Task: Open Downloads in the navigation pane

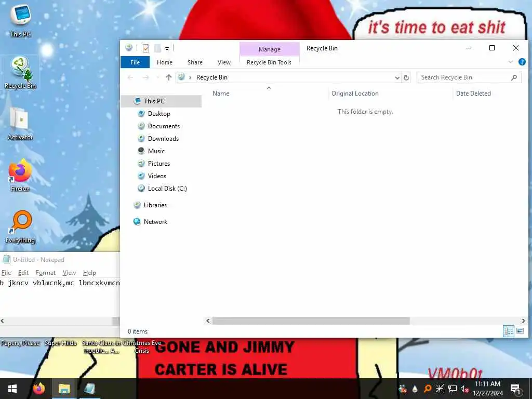Action: tap(163, 138)
